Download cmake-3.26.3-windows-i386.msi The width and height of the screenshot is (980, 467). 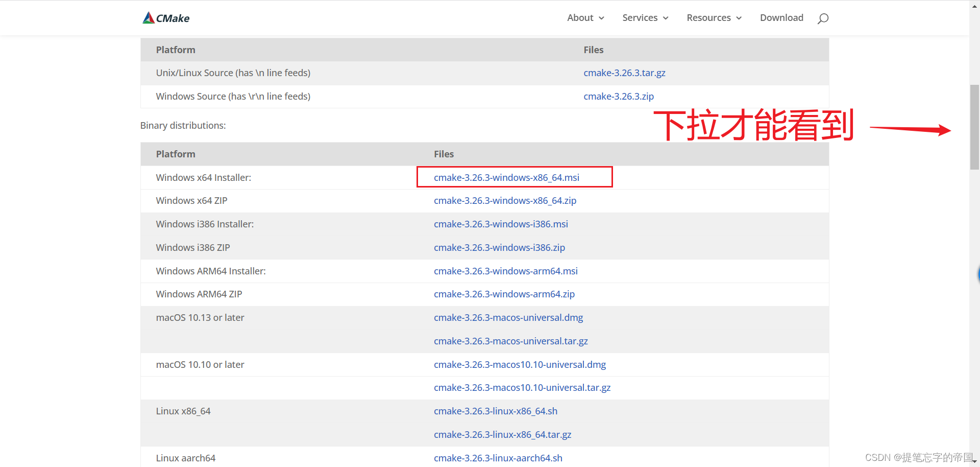coord(501,224)
